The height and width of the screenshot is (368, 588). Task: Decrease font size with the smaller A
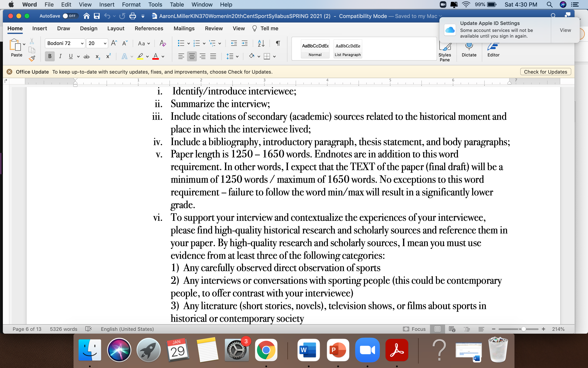click(x=125, y=43)
